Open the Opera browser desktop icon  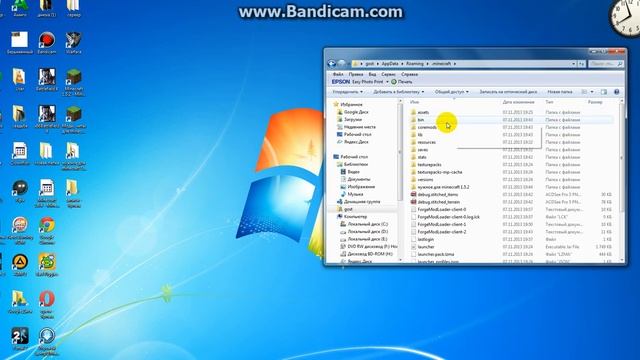[47, 304]
